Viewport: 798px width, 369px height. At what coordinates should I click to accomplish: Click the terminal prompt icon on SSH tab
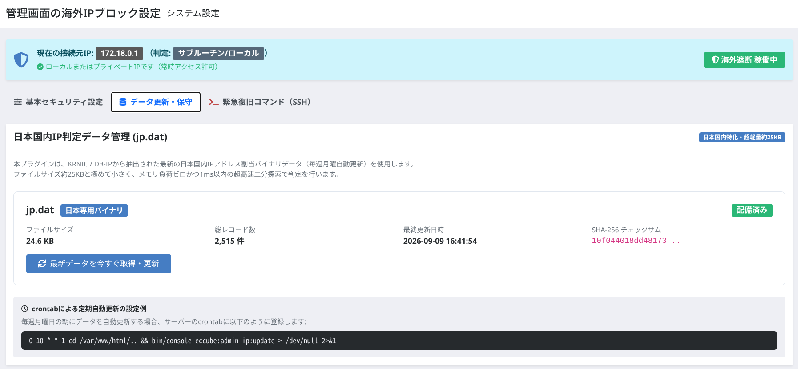point(214,102)
